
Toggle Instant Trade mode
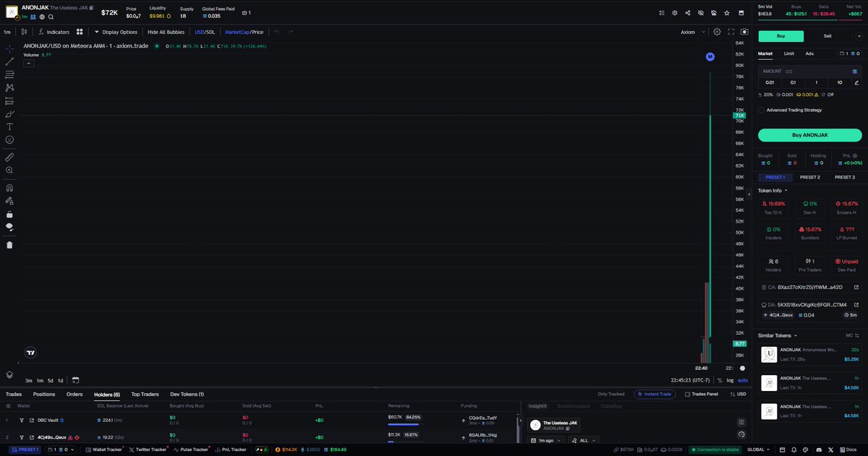[x=655, y=394]
